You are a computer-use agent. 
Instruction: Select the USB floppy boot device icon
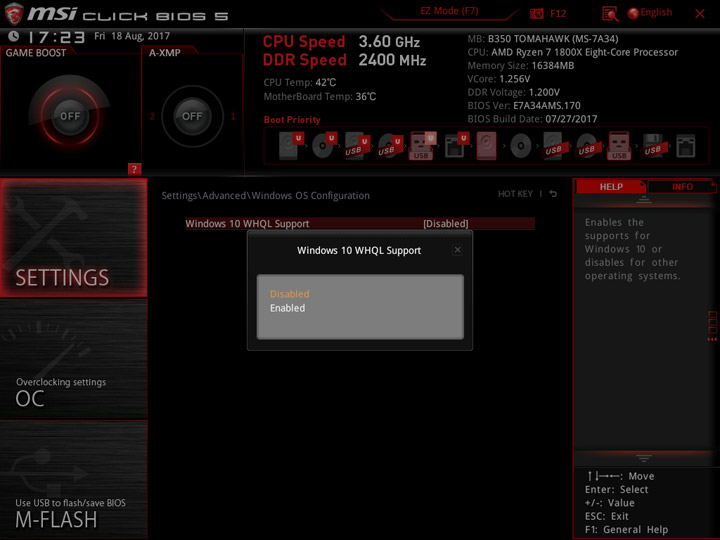653,146
